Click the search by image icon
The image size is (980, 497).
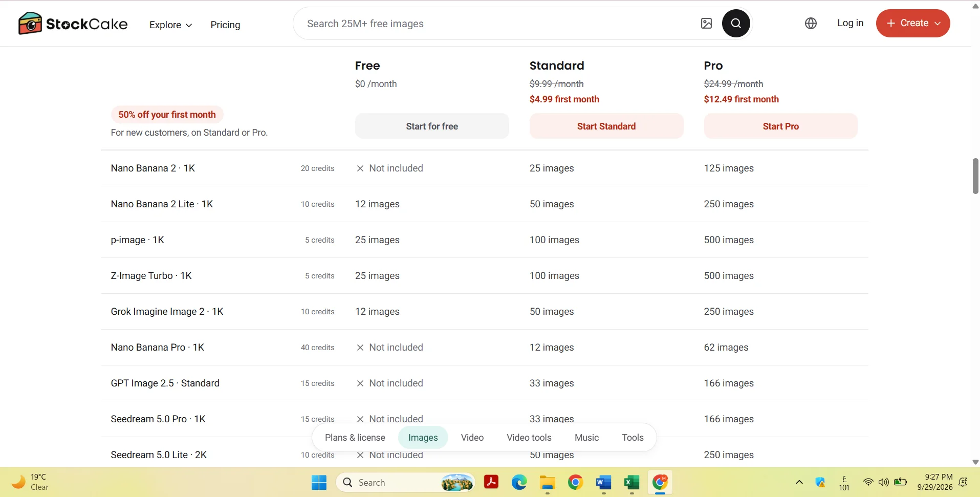click(706, 24)
